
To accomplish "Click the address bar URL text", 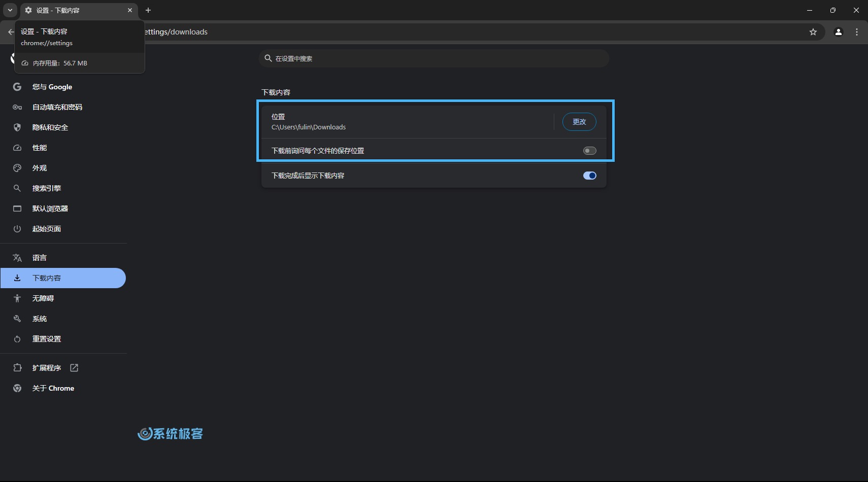I will [176, 32].
